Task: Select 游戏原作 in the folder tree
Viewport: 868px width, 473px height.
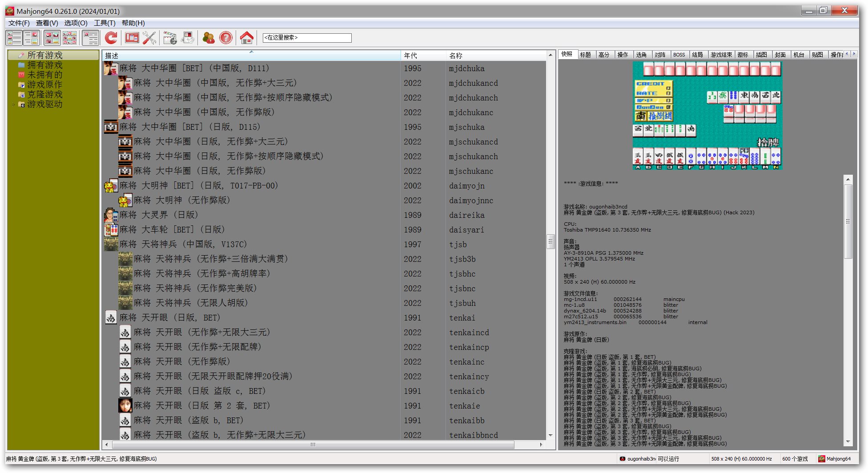Action: pos(45,84)
